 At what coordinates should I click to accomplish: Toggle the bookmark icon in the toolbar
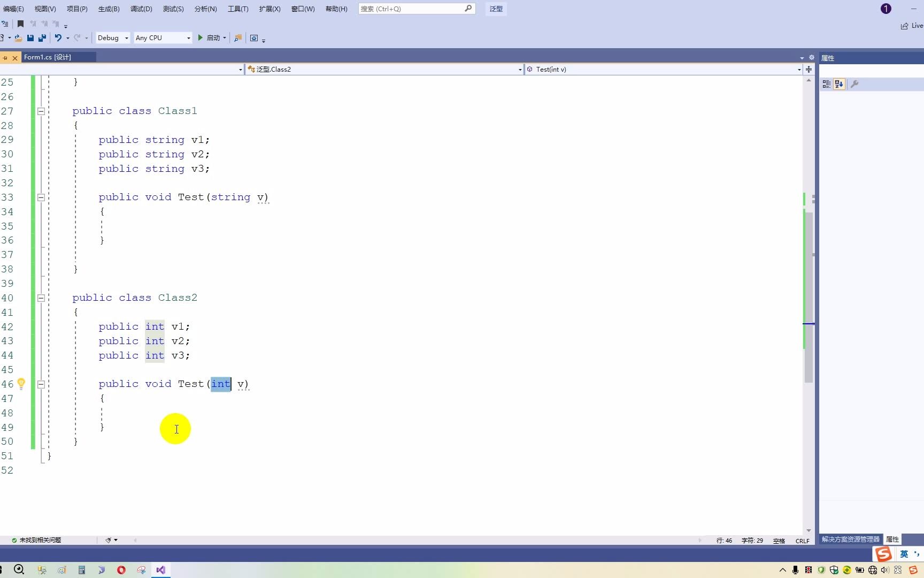(x=20, y=24)
